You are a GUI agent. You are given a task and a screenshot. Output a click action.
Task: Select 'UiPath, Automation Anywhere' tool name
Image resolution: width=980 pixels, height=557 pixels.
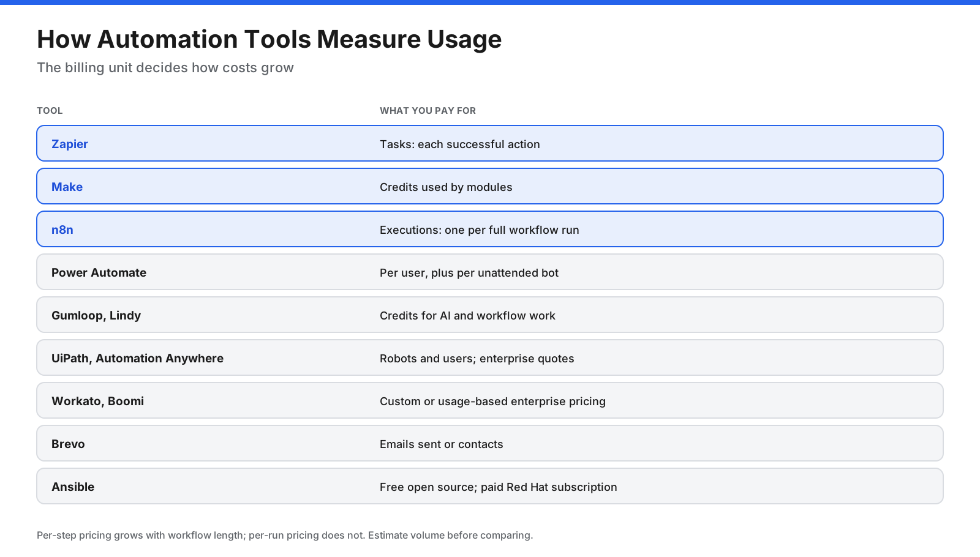[x=137, y=358]
